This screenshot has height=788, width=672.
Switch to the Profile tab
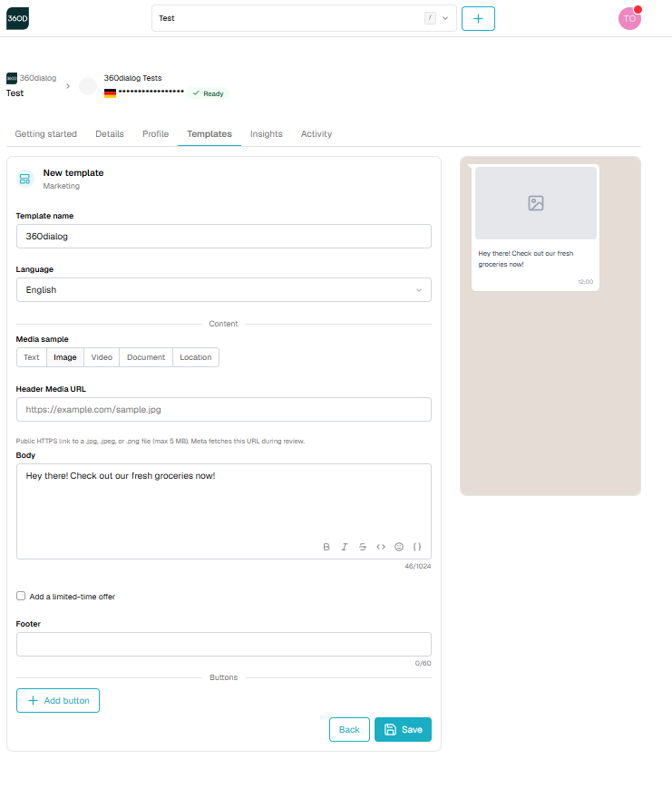[x=155, y=134]
